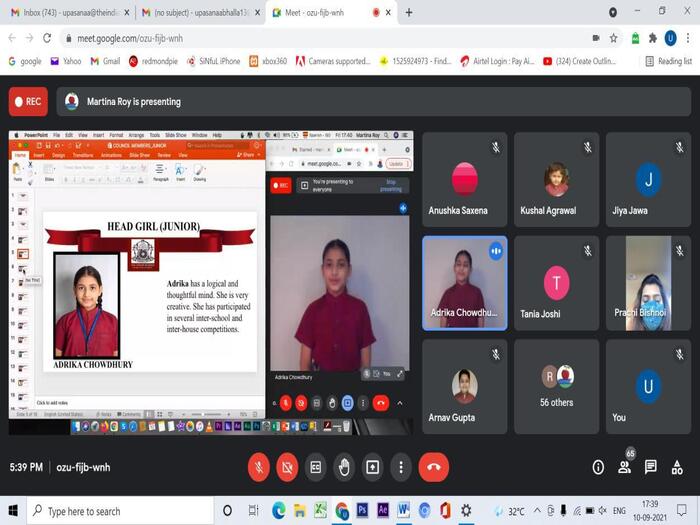Click the taskbar search box
Image resolution: width=700 pixels, height=525 pixels.
coord(121,511)
